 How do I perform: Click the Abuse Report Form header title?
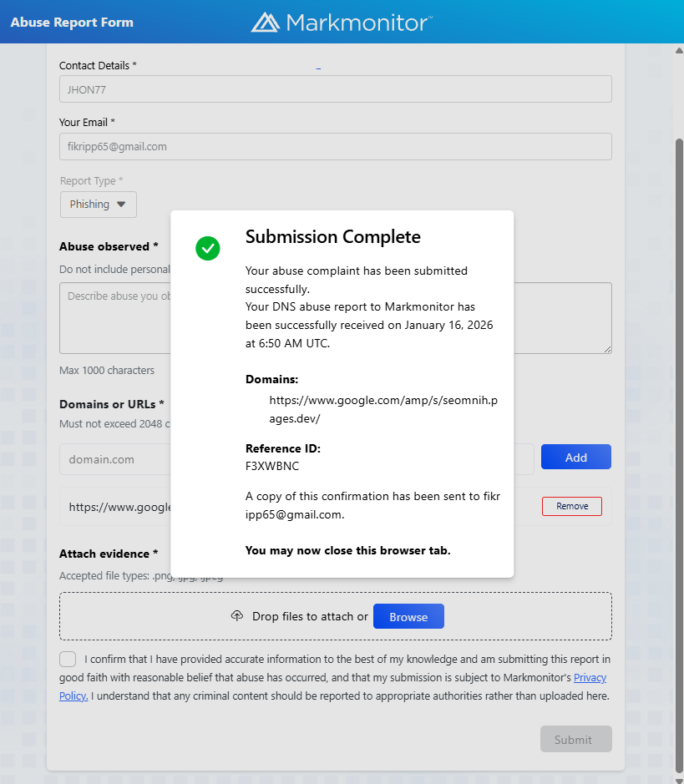pyautogui.click(x=72, y=23)
